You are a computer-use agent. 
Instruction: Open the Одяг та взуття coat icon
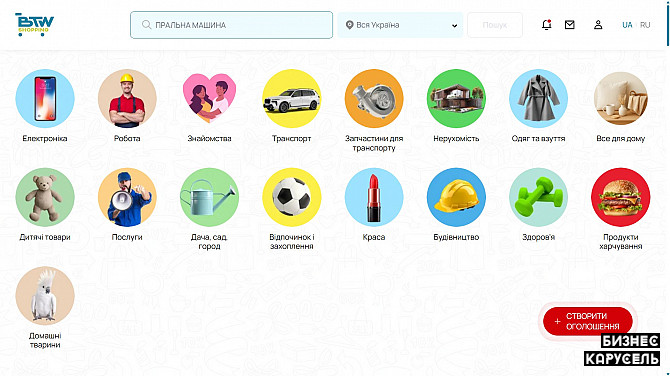pyautogui.click(x=538, y=99)
